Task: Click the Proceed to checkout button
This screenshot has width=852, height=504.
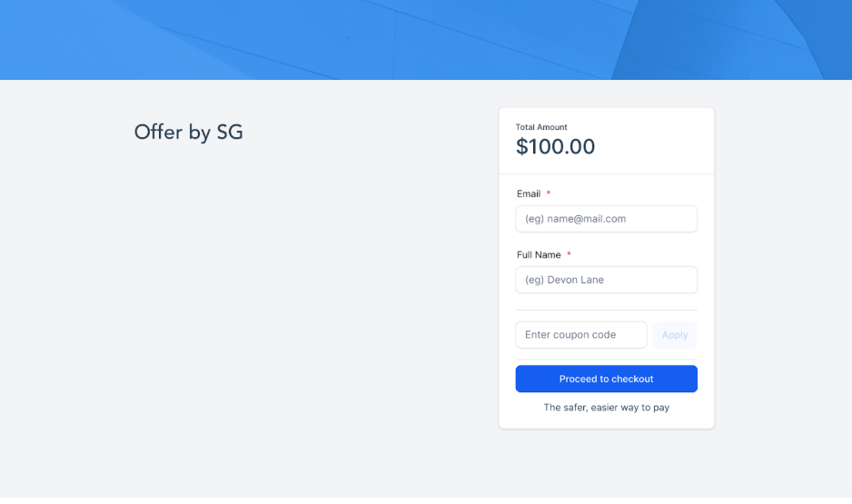Action: 606,379
